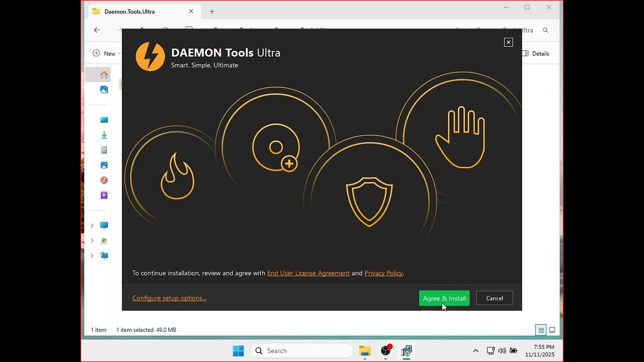644x362 pixels.
Task: Switch to large thumbnails view
Action: point(552,330)
